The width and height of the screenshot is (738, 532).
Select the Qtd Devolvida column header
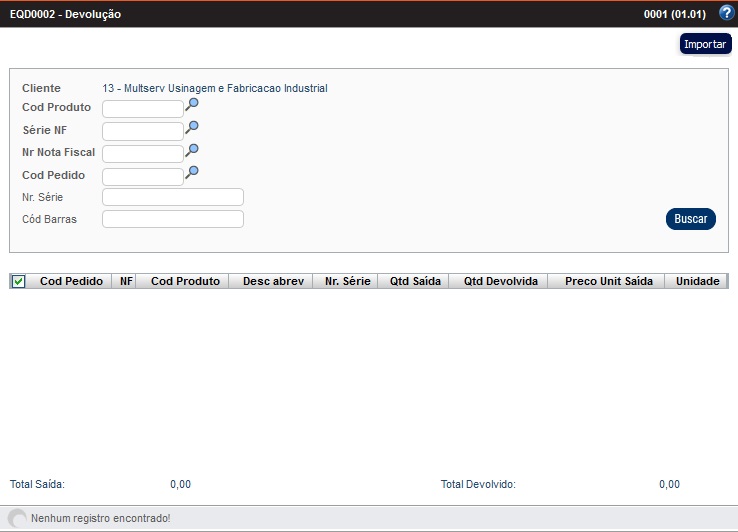coord(500,282)
